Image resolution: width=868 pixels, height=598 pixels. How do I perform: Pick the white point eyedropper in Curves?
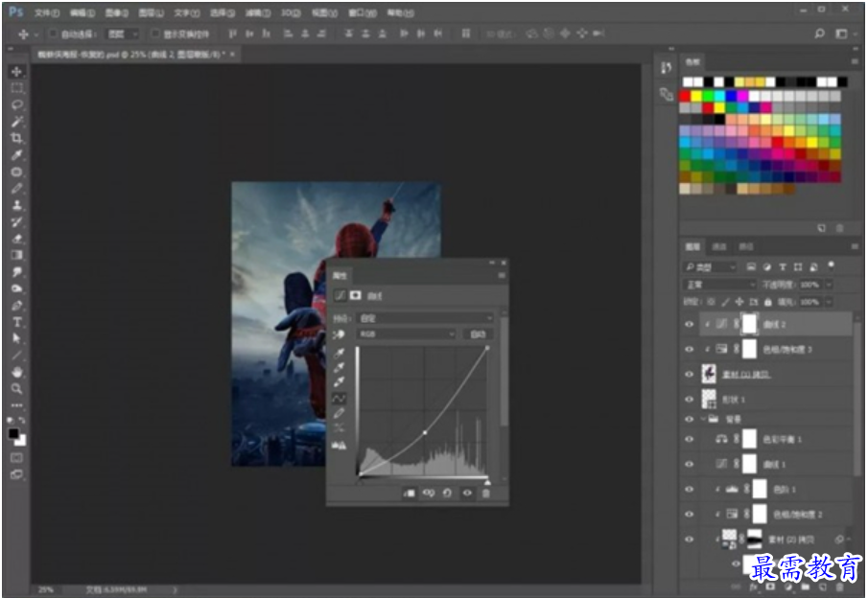(339, 381)
